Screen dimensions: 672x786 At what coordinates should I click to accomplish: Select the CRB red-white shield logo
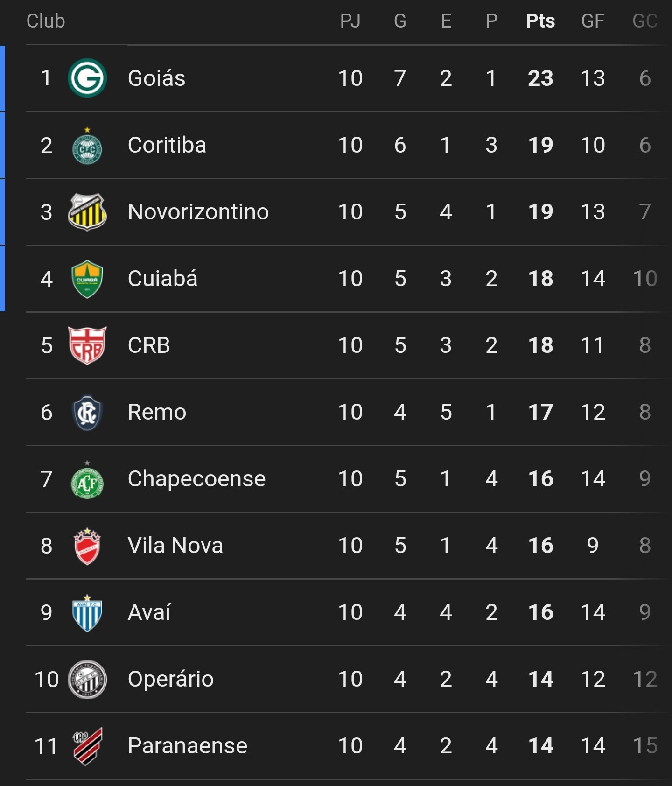87,345
